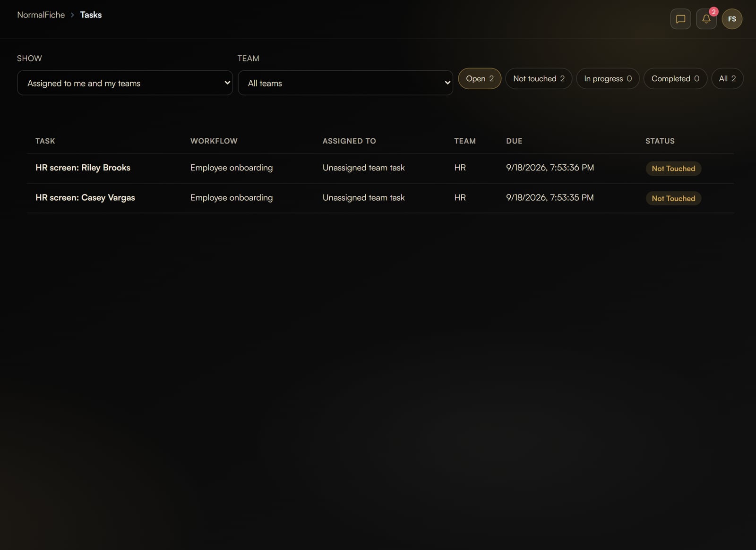Go to NormalFiche breadcrumb link
Screen dimensions: 756x550
[x=41, y=15]
